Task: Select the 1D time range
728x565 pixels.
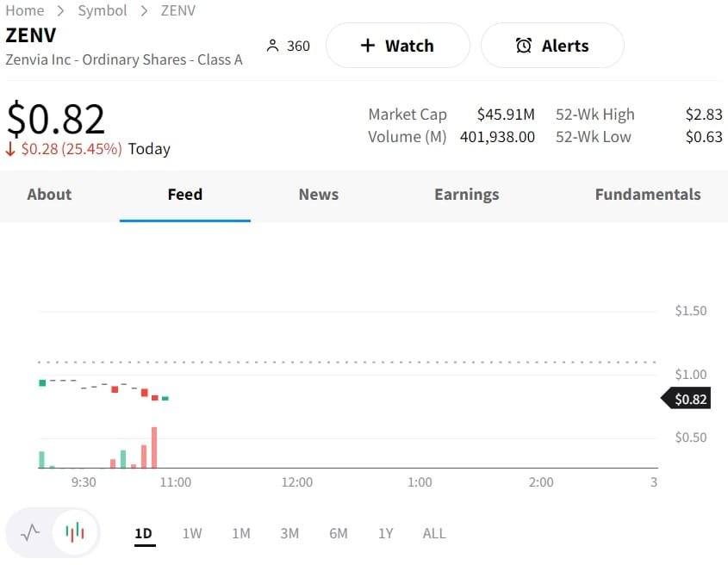Action: 144,533
